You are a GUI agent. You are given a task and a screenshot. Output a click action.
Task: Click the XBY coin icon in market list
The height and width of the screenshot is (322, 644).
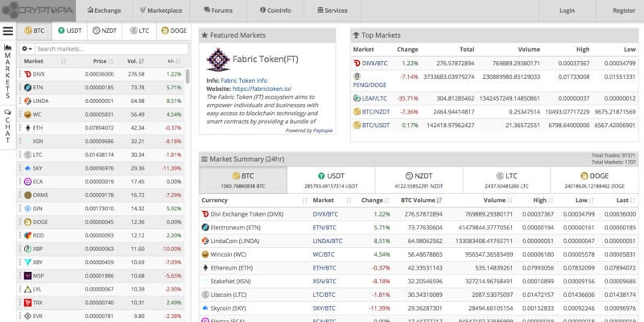[x=27, y=262]
